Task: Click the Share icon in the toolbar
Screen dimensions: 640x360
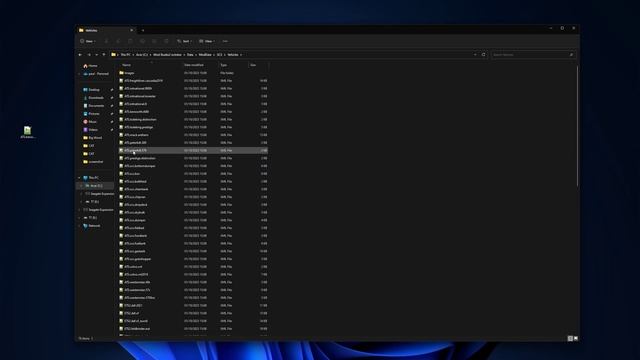Action: coord(154,41)
